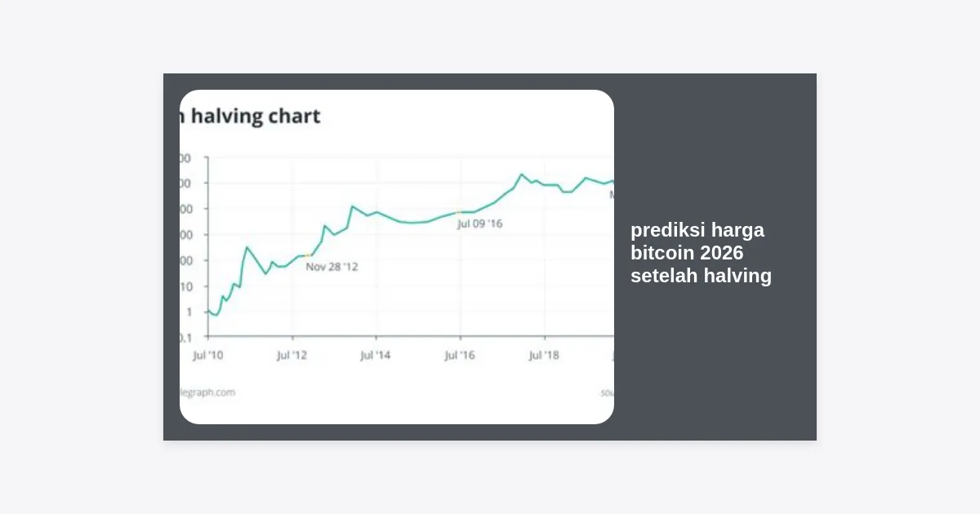The height and width of the screenshot is (514, 980).
Task: Click the 'prediksi harga bitcoin 2026 setelah halving' title
Action: click(701, 253)
